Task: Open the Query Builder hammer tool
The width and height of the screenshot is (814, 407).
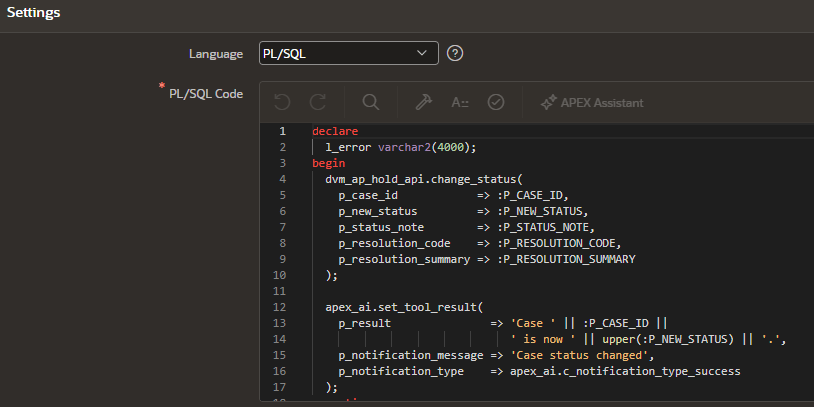Action: click(x=424, y=103)
